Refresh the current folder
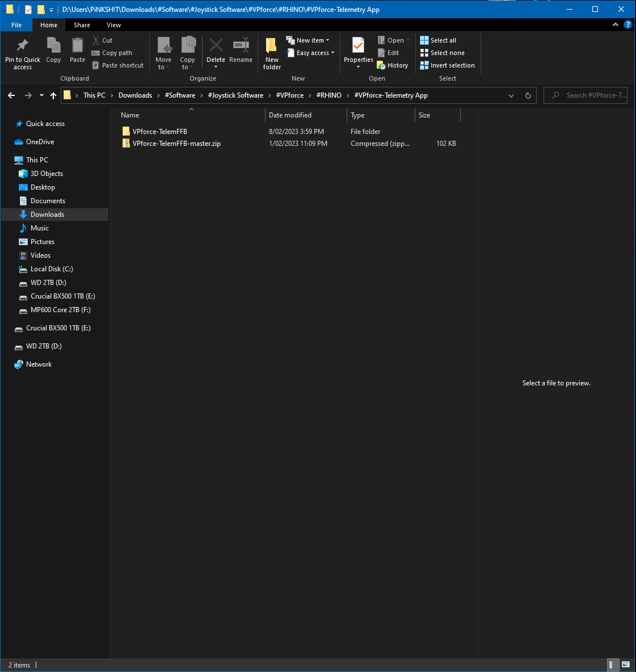The image size is (636, 672). tap(528, 95)
